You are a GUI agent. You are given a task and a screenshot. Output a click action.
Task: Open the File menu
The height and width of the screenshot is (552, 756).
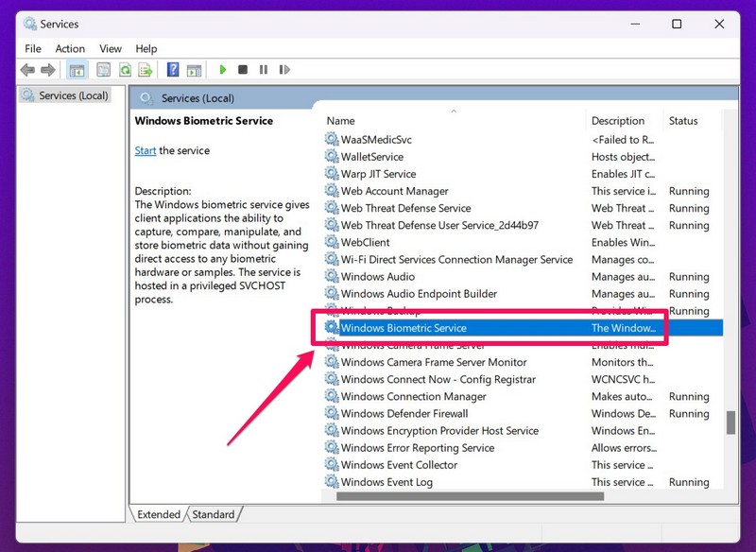pos(33,48)
